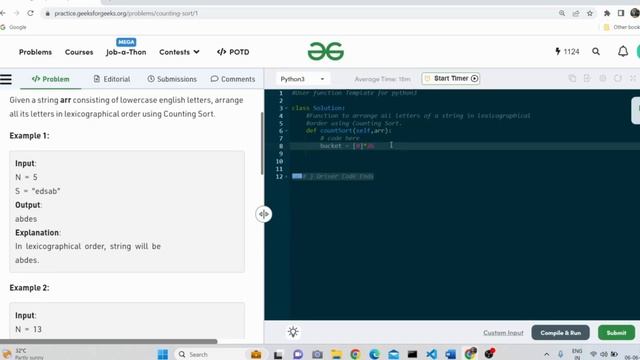
Task: Collapse the class Solution fold arrow on line 3
Action: (x=287, y=108)
